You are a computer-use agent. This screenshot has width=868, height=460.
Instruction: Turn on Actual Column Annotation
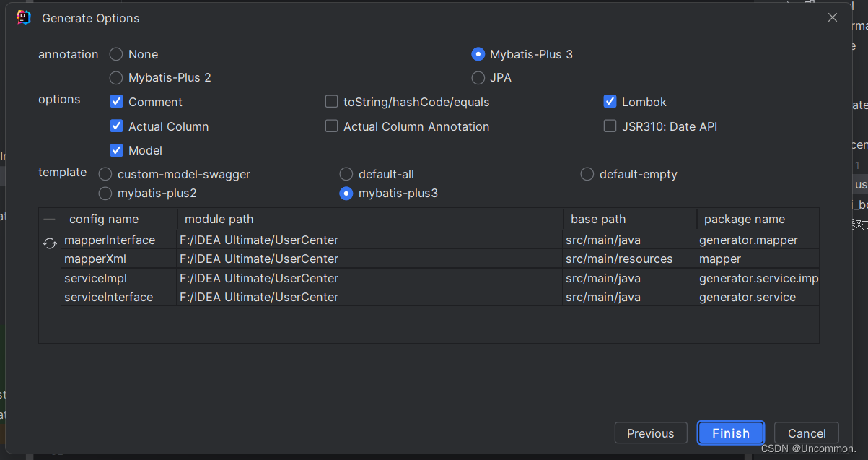tap(332, 126)
